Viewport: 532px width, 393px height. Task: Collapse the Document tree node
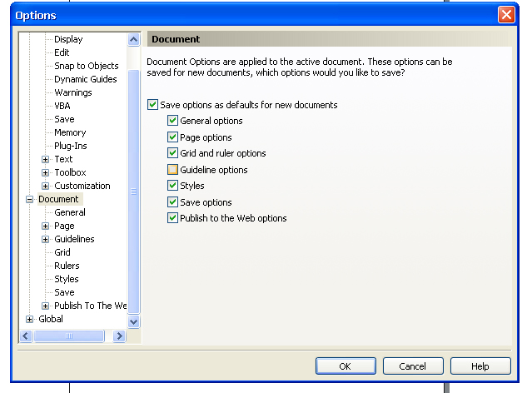pyautogui.click(x=29, y=199)
